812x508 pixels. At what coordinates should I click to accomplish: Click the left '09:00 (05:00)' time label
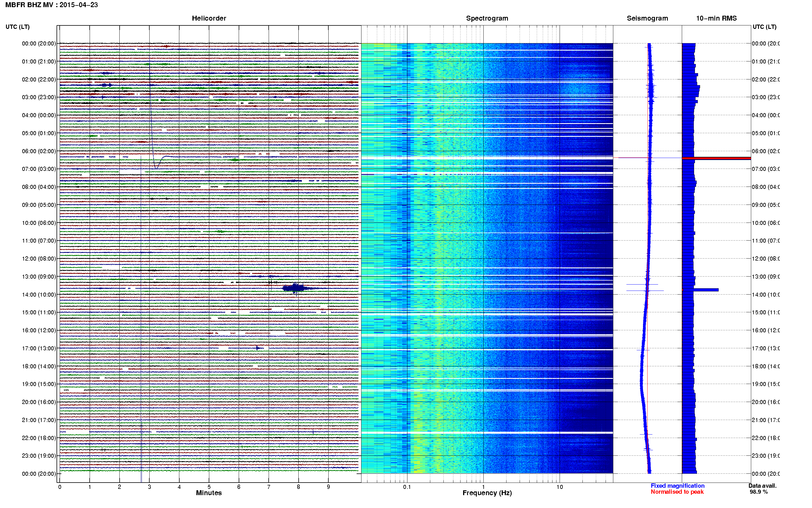pos(39,205)
